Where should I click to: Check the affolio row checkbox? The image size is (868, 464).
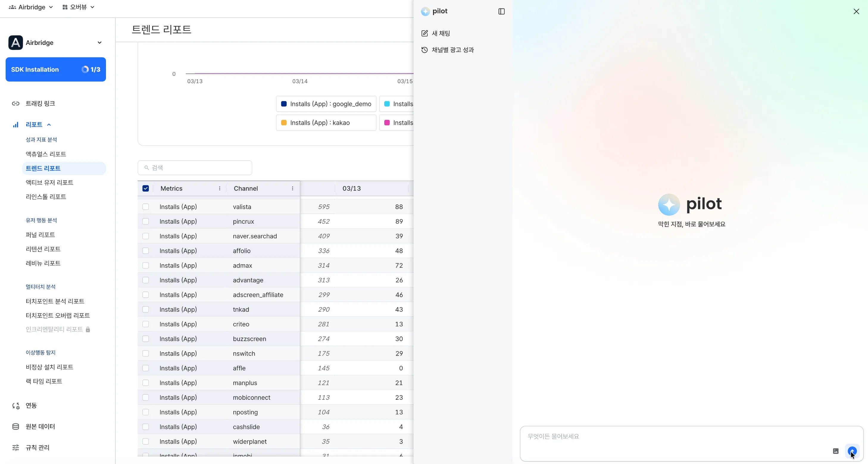[146, 251]
